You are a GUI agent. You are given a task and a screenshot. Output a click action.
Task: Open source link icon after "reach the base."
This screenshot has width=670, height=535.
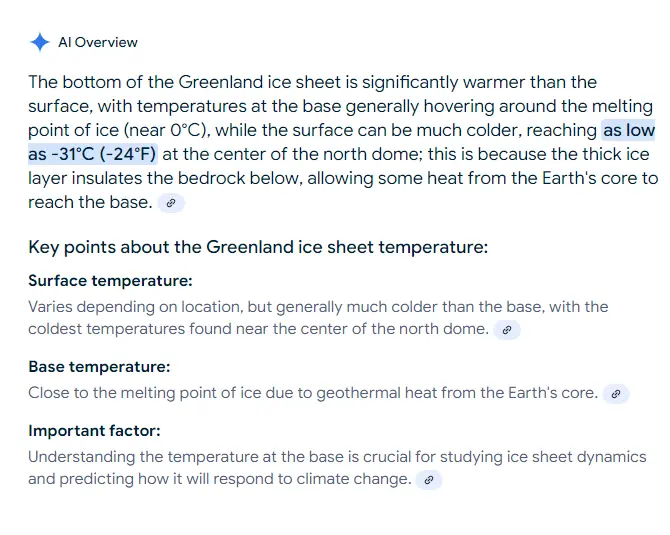pyautogui.click(x=171, y=203)
